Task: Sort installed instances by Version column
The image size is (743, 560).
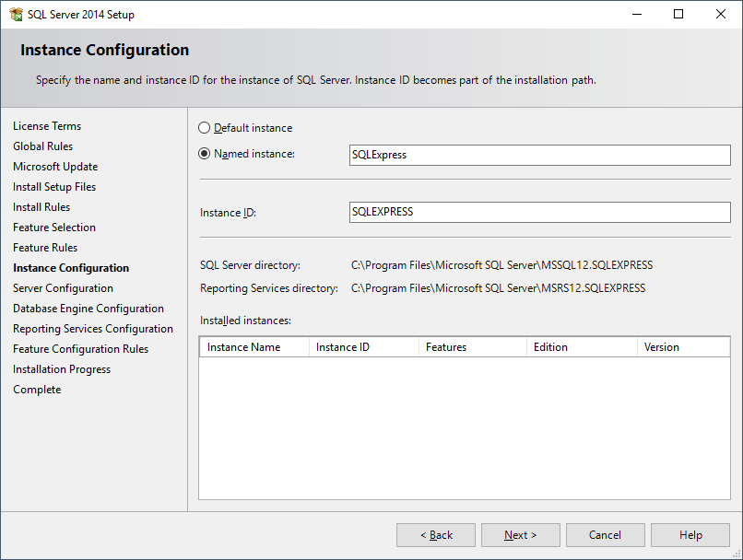Action: (683, 347)
